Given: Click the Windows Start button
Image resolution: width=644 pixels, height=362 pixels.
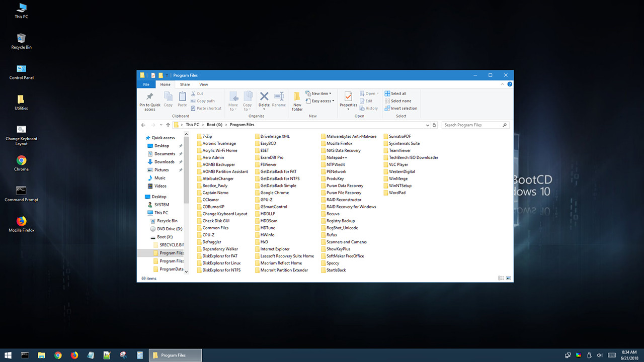Looking at the screenshot, I should [9, 355].
